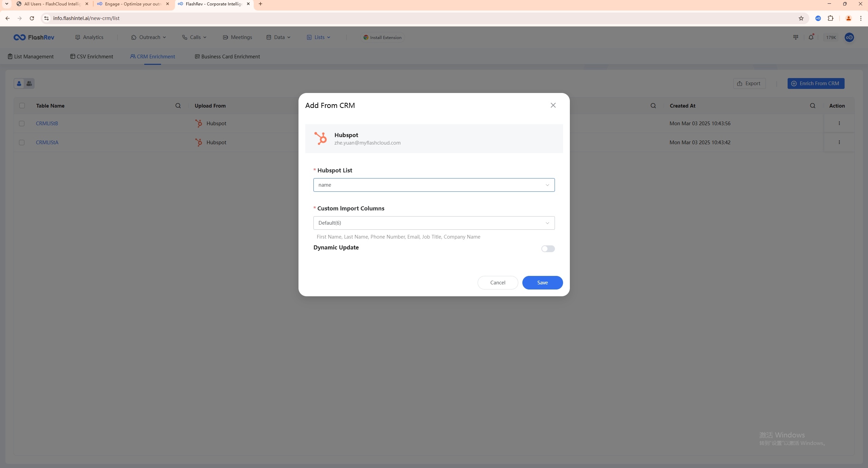Expand the Outreach menu
Screen dimensions: 868x468
pyautogui.click(x=149, y=37)
